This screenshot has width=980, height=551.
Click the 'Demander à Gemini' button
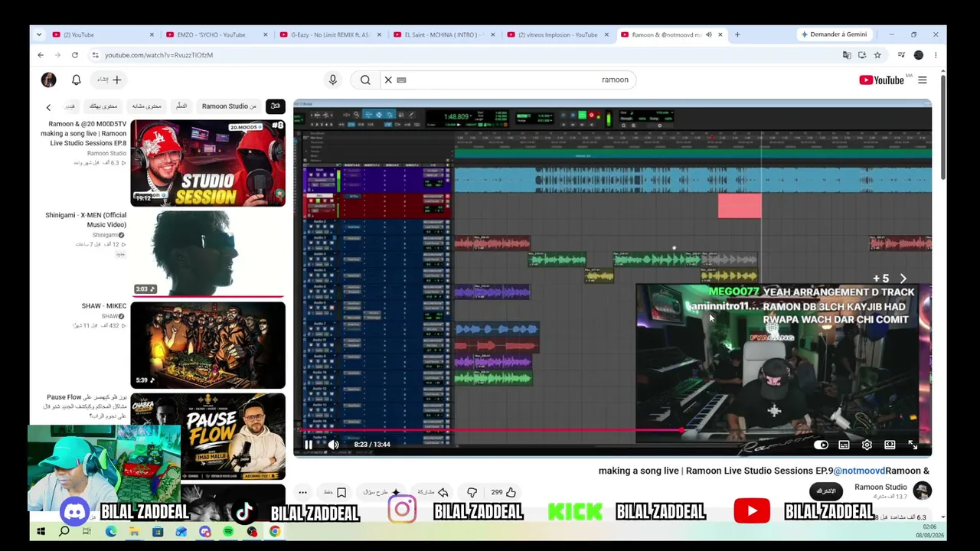[x=834, y=34]
